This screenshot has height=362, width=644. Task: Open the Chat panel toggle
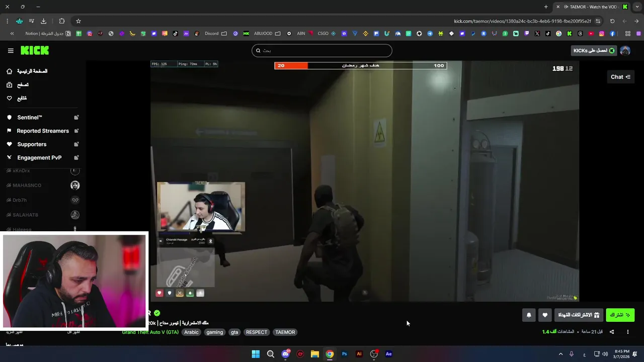pyautogui.click(x=620, y=77)
